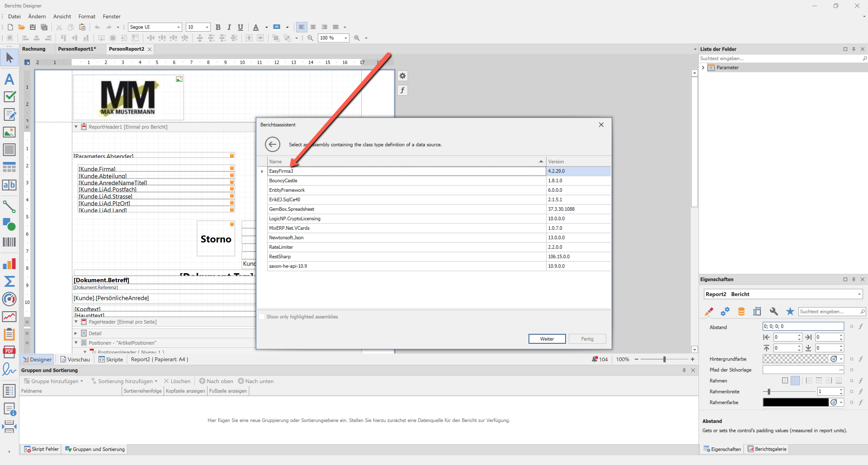Click the Open folder toolbar icon

(x=21, y=27)
